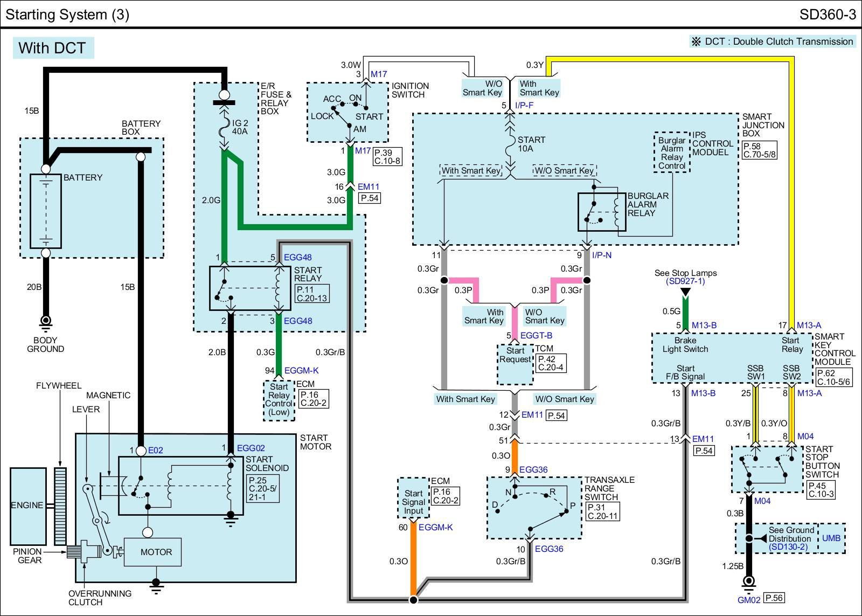Click the P.56 page reference box
The width and height of the screenshot is (862, 616).
(774, 598)
